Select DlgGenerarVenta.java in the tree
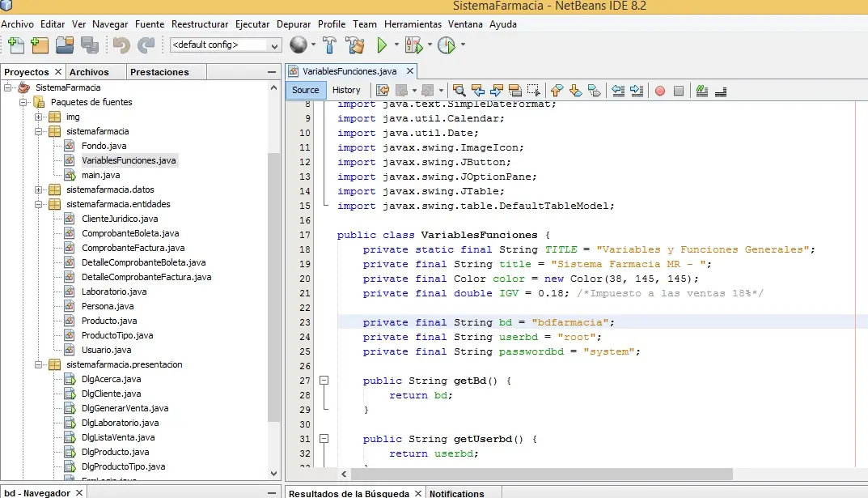The width and height of the screenshot is (868, 498). tap(125, 408)
